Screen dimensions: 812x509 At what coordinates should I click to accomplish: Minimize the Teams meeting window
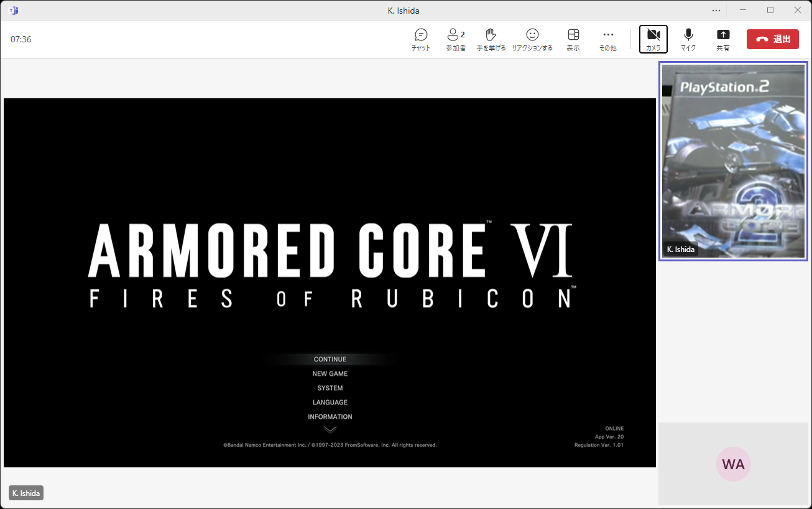pyautogui.click(x=743, y=11)
